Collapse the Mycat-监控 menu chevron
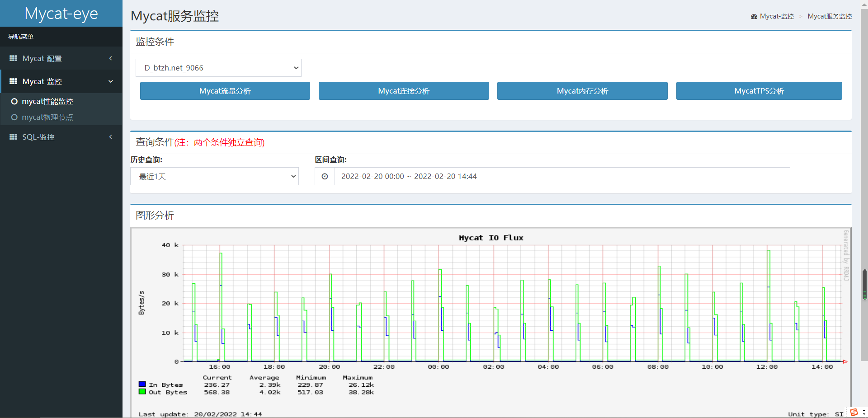The height and width of the screenshot is (418, 868). click(111, 81)
